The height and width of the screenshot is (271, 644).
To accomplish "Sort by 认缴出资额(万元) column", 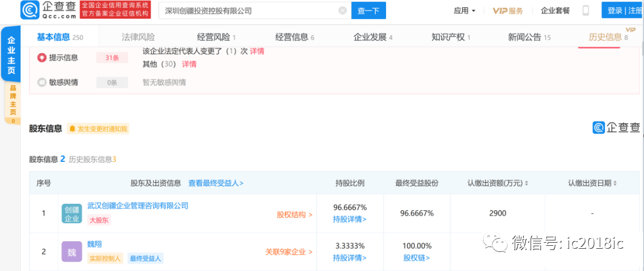I will pos(498,183).
